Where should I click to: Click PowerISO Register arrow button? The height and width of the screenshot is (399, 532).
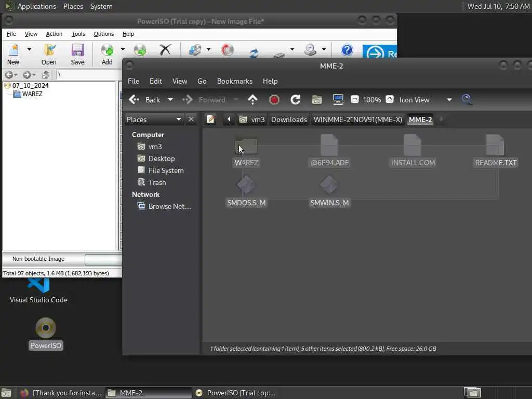coord(380,51)
